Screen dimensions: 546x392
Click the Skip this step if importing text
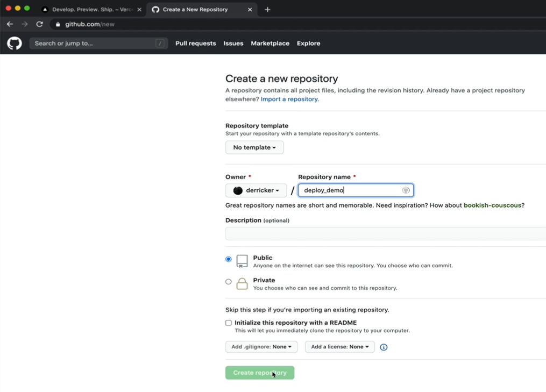307,310
